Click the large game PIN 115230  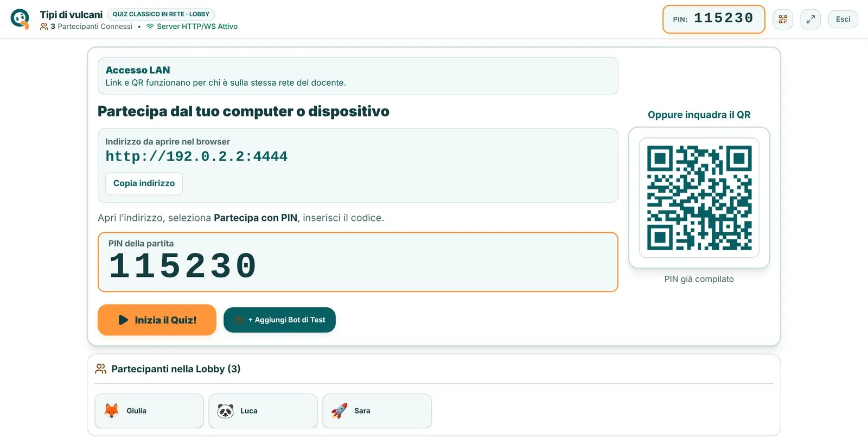click(183, 266)
